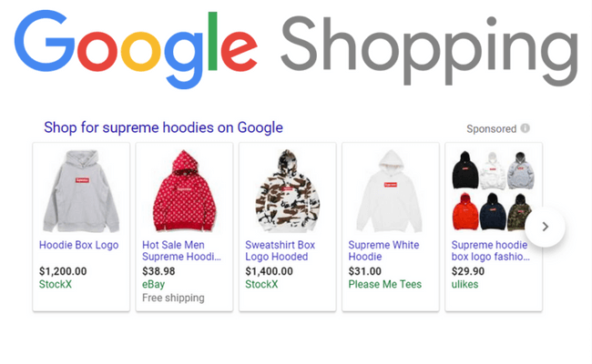The width and height of the screenshot is (592, 364).
Task: View the six-hoodie collage image
Action: (x=493, y=191)
